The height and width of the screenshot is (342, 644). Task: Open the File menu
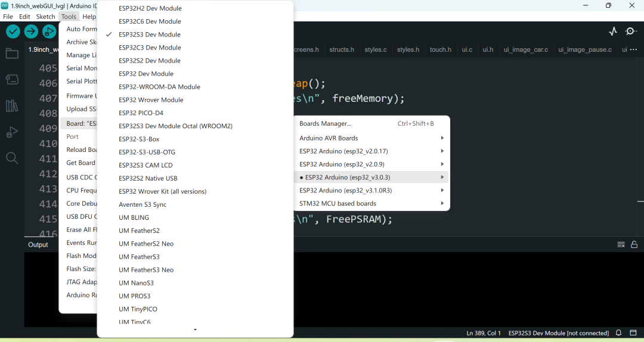(8, 17)
